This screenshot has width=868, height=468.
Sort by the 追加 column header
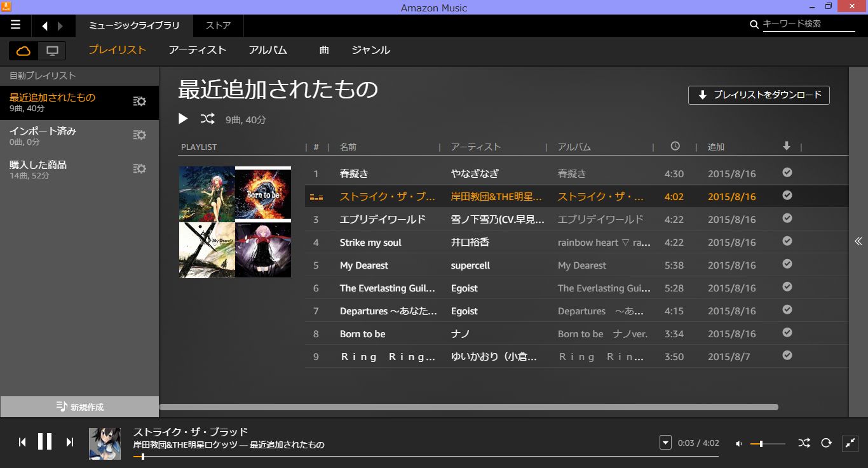(716, 147)
